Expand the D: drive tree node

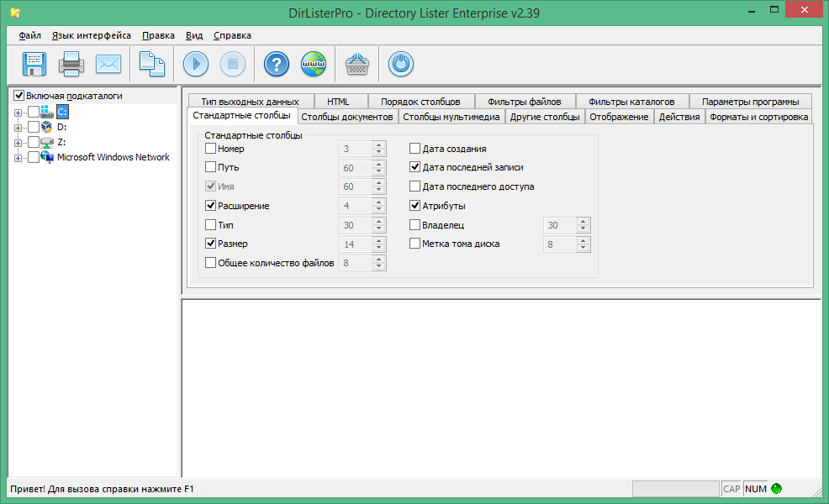tap(18, 128)
